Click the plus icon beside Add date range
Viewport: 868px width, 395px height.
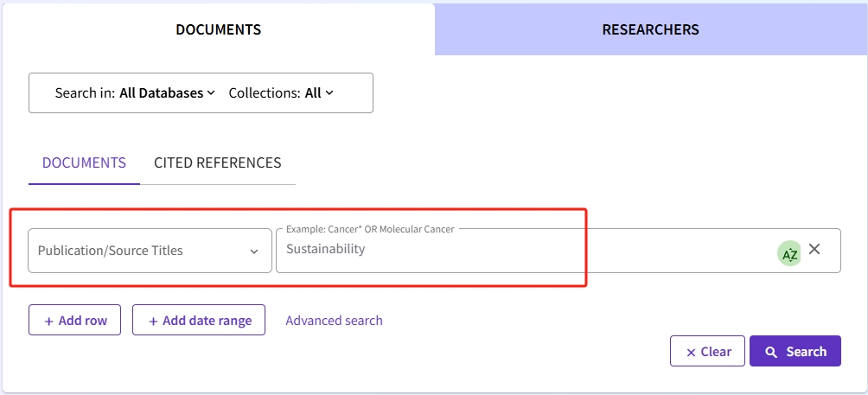[153, 321]
